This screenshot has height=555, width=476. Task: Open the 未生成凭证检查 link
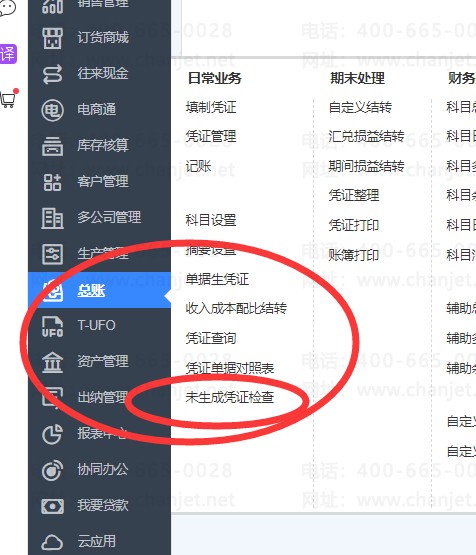pos(230,397)
